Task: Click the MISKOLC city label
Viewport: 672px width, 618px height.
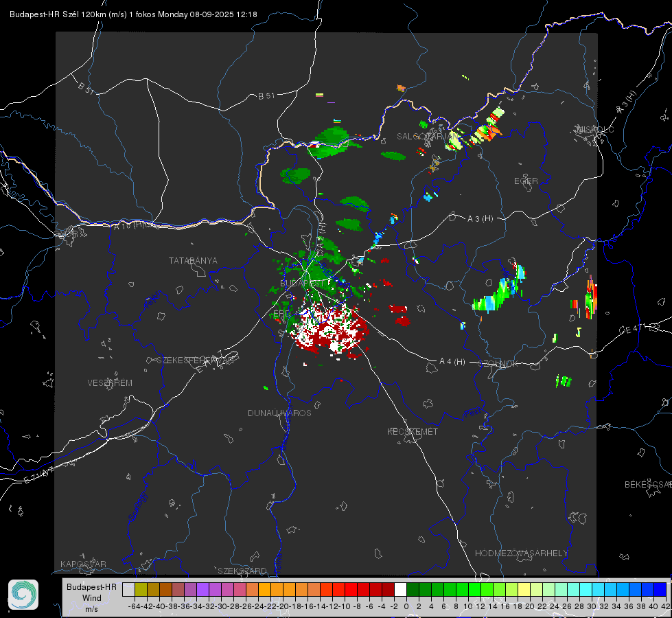Action: click(595, 129)
